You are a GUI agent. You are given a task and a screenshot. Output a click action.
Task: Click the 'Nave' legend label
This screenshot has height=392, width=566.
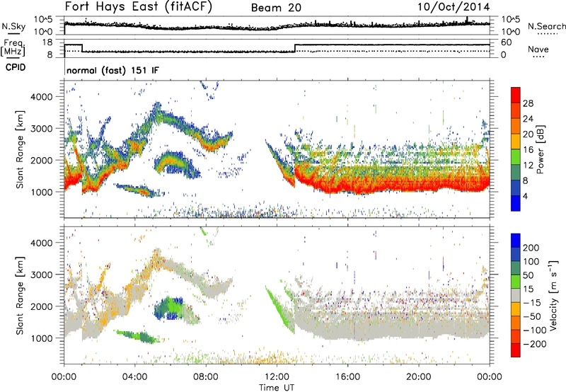coord(538,49)
